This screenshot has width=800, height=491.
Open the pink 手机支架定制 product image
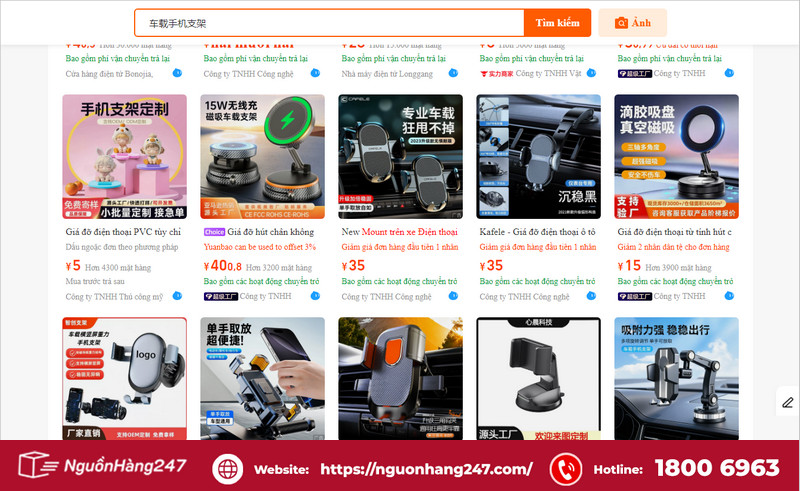tap(124, 157)
